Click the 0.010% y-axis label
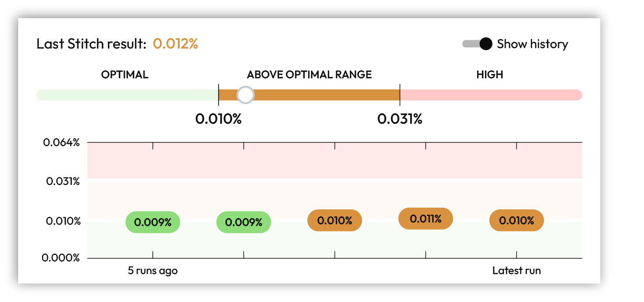 [x=62, y=221]
